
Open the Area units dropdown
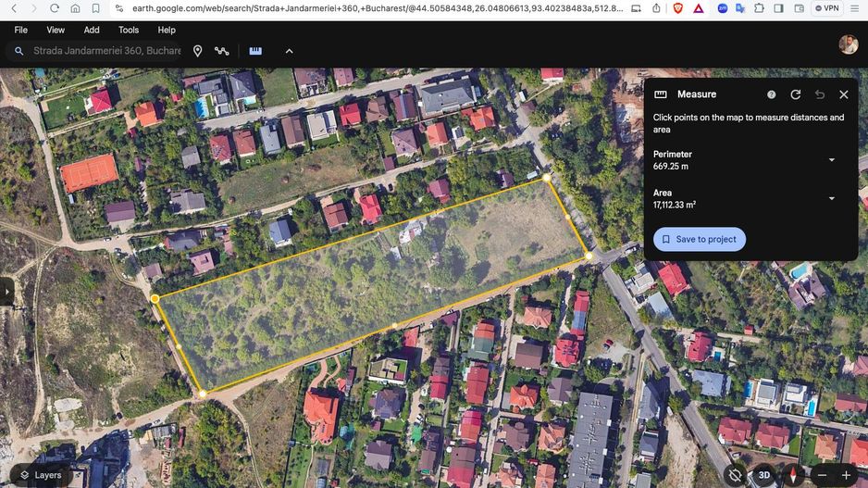pyautogui.click(x=831, y=199)
